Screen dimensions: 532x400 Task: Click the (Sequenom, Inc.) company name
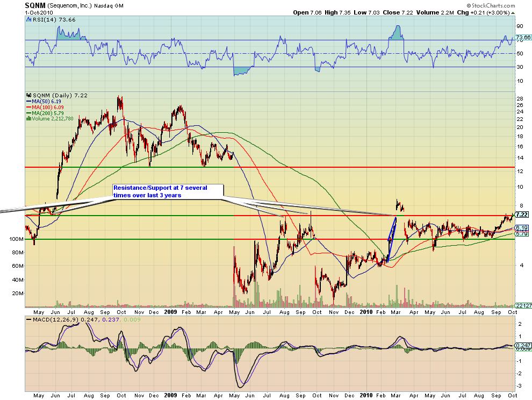(x=69, y=6)
